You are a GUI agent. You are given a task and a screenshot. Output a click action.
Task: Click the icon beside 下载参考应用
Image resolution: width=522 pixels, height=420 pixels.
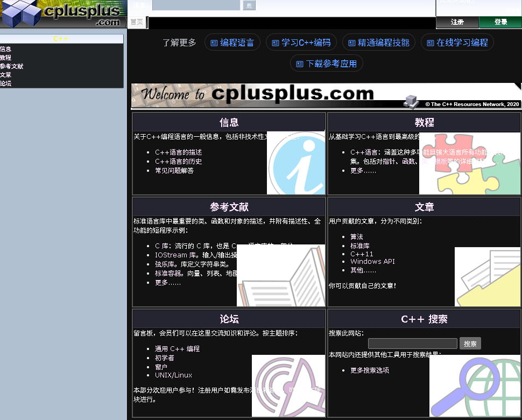pyautogui.click(x=300, y=64)
